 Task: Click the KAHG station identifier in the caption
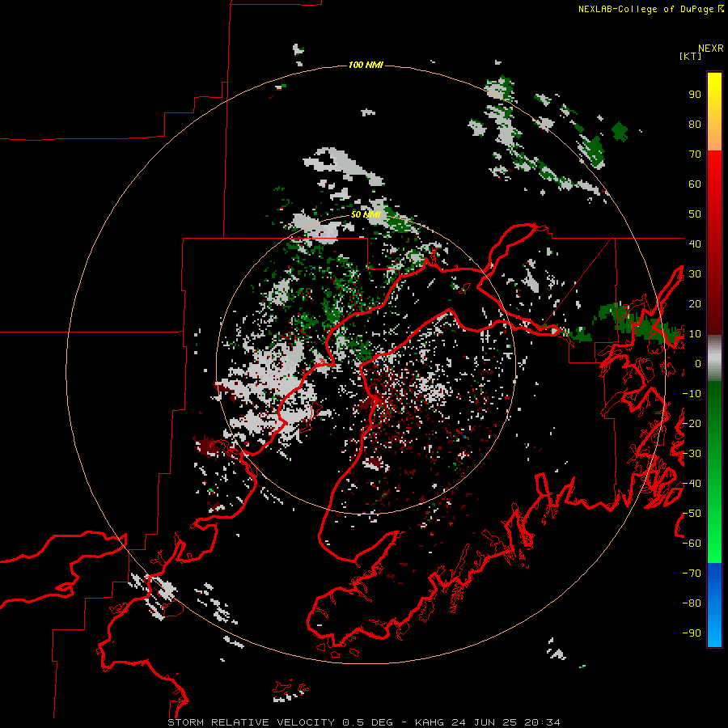pyautogui.click(x=430, y=722)
